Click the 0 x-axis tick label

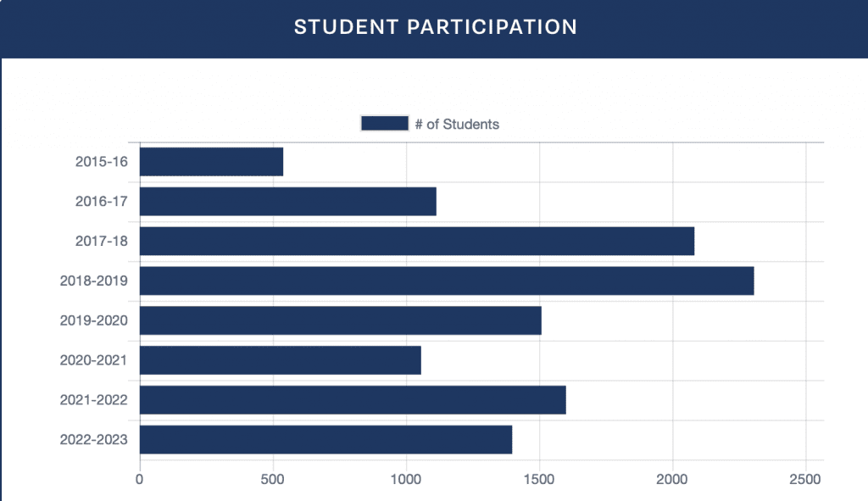(140, 480)
